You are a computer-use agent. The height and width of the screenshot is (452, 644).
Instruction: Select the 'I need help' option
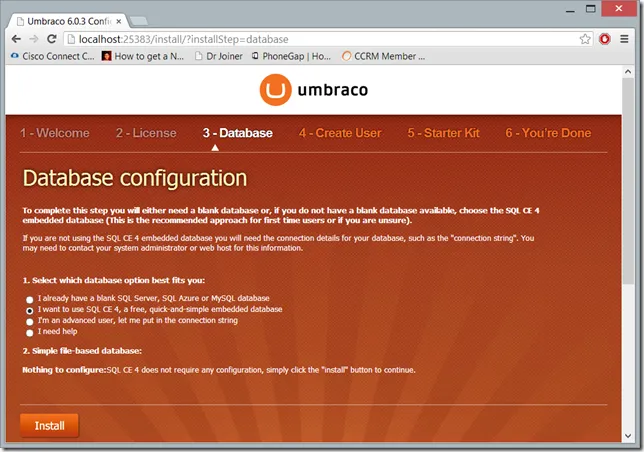pos(30,333)
